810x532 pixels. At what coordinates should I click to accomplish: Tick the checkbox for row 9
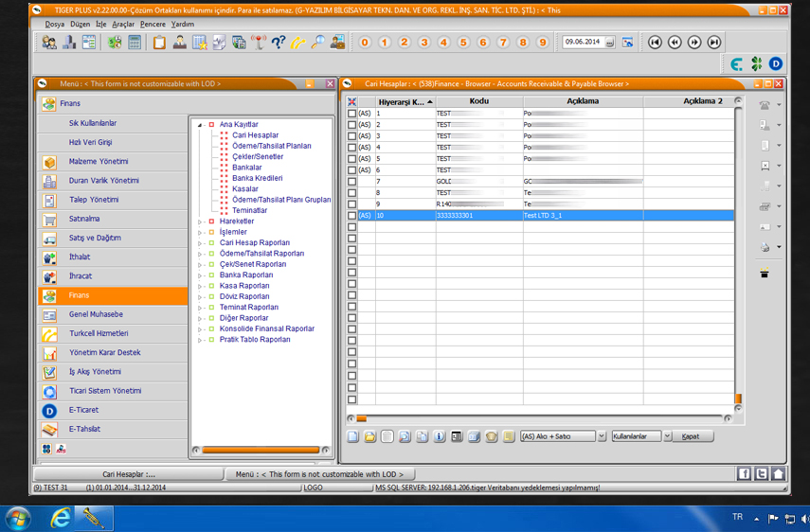[351, 204]
